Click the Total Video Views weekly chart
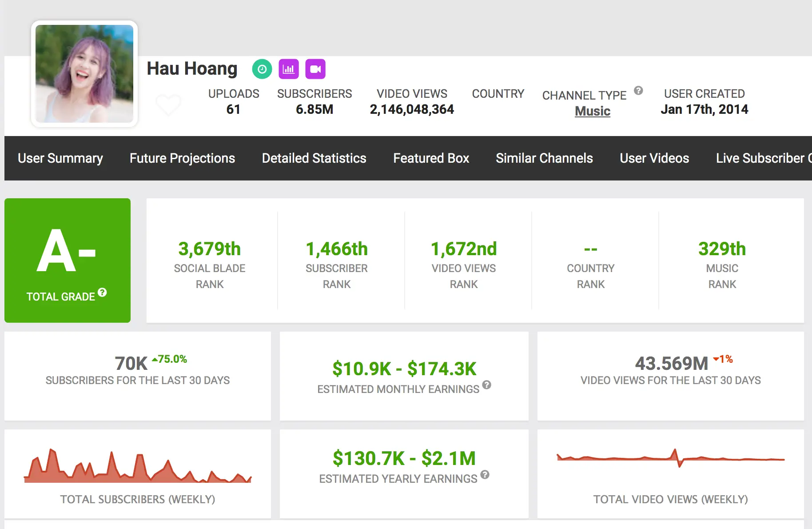Screen dimensions: 812x529 [671, 458]
